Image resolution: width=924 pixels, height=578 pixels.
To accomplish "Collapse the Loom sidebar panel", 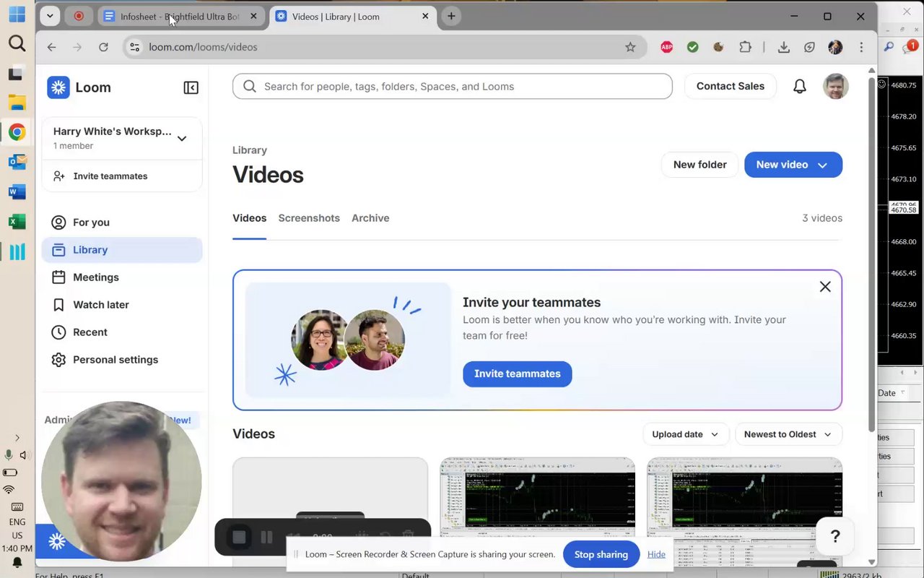I will pyautogui.click(x=191, y=87).
